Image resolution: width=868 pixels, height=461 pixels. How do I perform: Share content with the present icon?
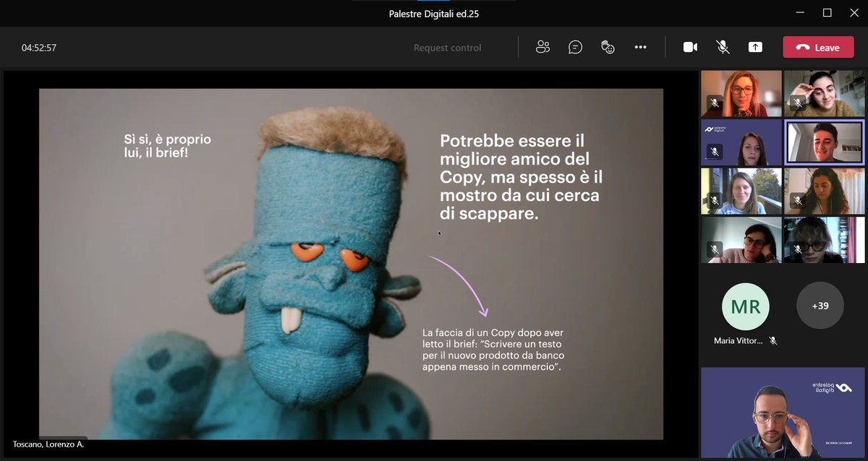[755, 47]
